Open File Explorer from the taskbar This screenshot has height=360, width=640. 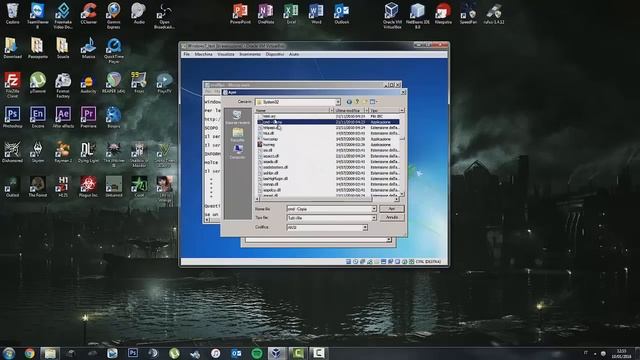pyautogui.click(x=50, y=353)
